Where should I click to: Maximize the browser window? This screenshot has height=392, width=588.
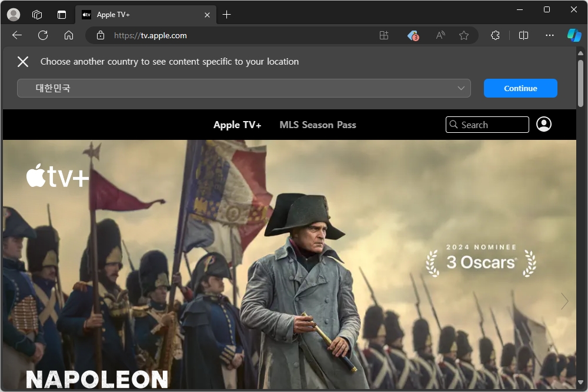coord(547,9)
